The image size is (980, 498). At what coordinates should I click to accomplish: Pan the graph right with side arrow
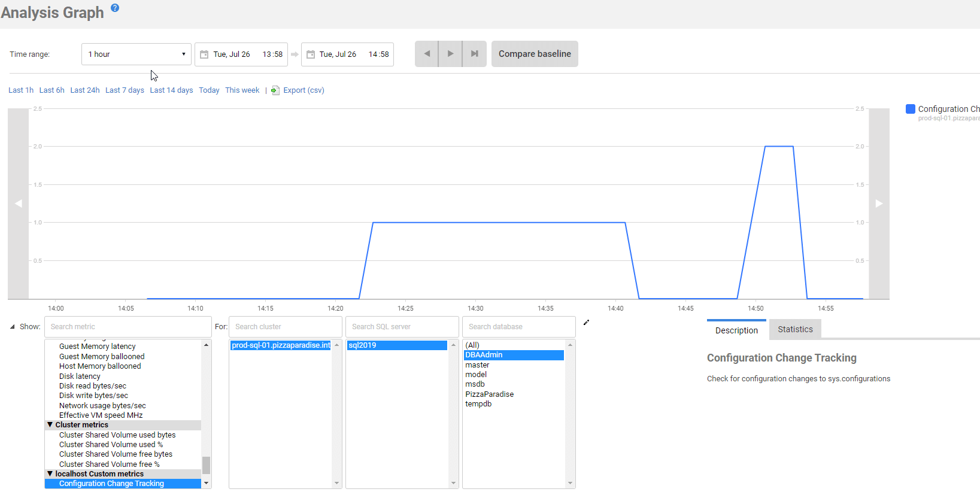879,204
